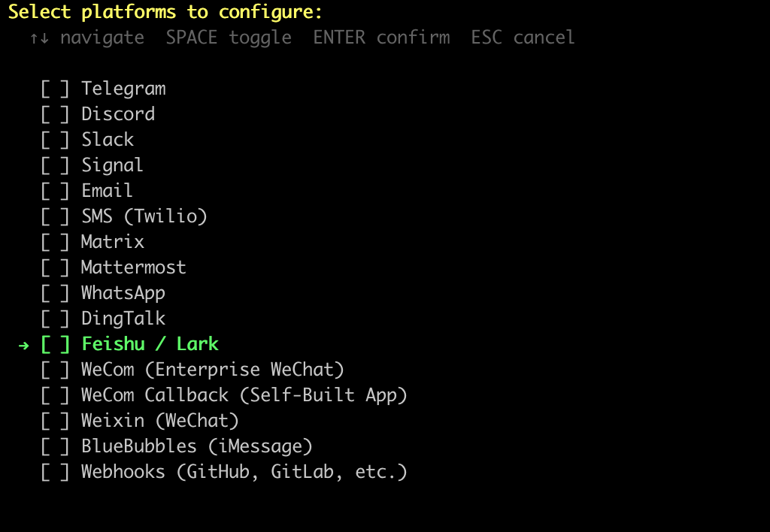Tick the Signal checkbox
Image resolution: width=770 pixels, height=532 pixels.
[55, 165]
